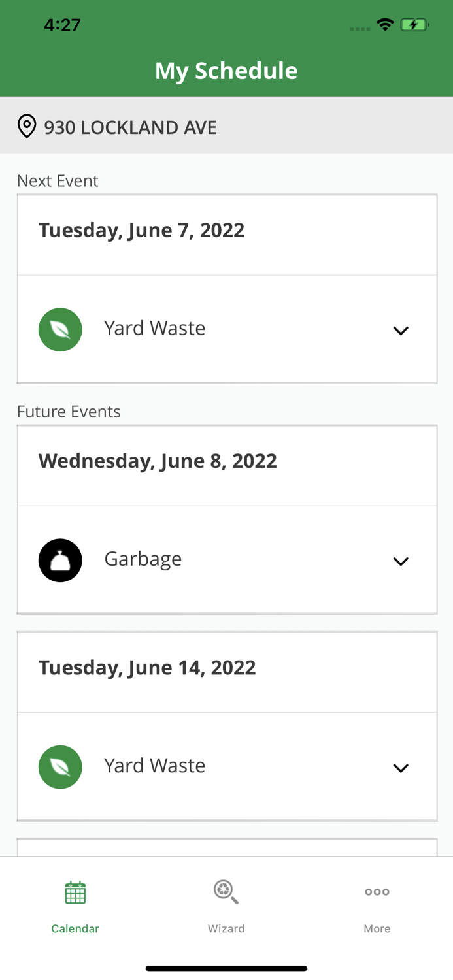The width and height of the screenshot is (453, 980).
Task: Tap the black garbage bag icon
Action: [x=60, y=560]
